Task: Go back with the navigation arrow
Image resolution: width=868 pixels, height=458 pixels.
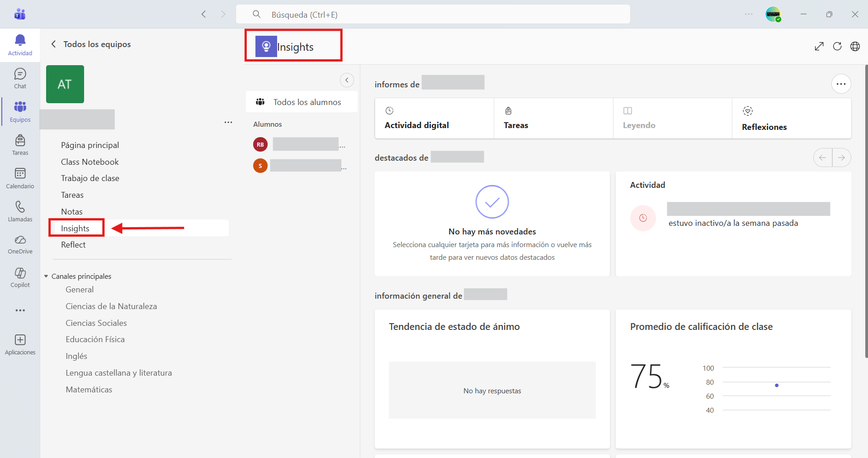Action: click(x=204, y=14)
